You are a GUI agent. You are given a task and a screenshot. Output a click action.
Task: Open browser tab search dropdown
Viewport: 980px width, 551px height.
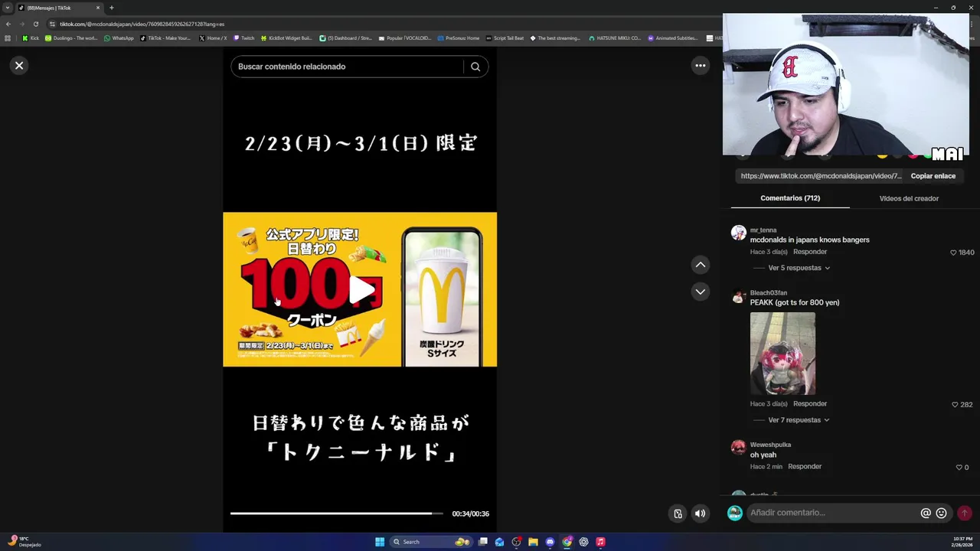(x=8, y=8)
